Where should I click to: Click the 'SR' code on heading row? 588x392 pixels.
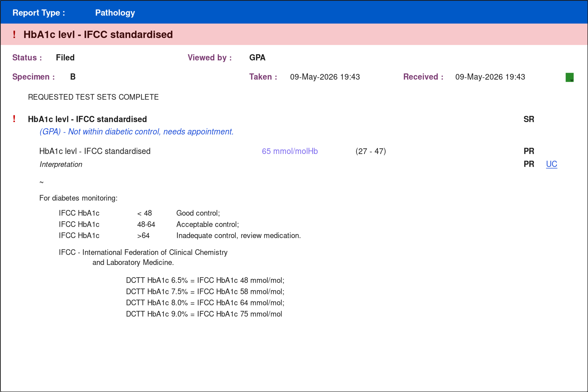[529, 119]
